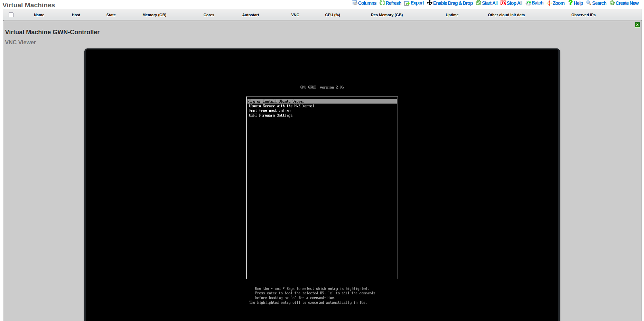Click the Create New plus icon
644x321 pixels.
click(x=612, y=3)
